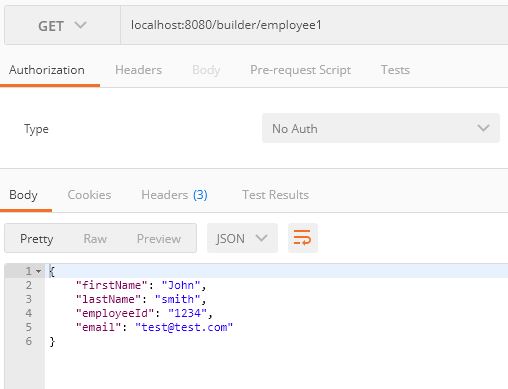508x389 pixels.
Task: Open the response Cookies tab
Action: (x=89, y=195)
